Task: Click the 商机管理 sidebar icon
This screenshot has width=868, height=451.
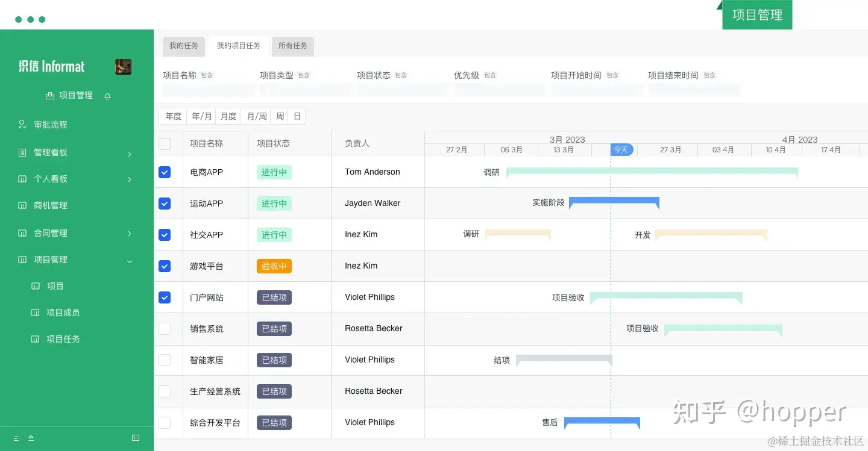Action: point(22,205)
